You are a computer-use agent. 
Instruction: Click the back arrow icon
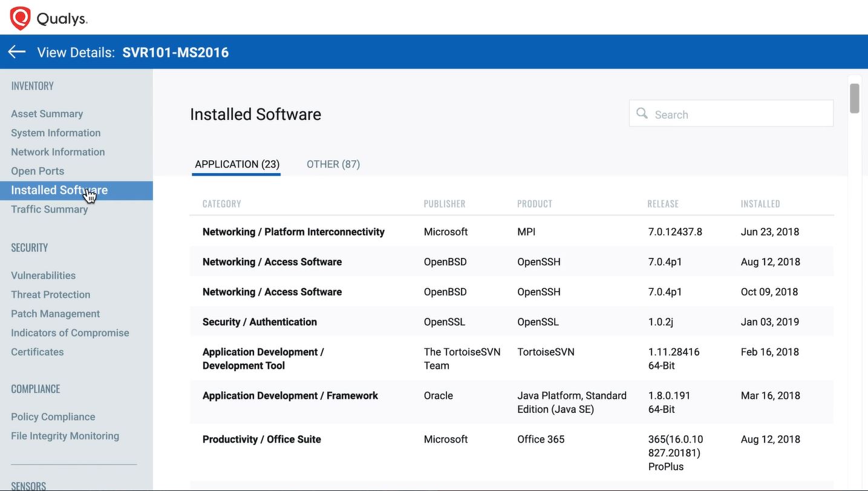[x=17, y=52]
